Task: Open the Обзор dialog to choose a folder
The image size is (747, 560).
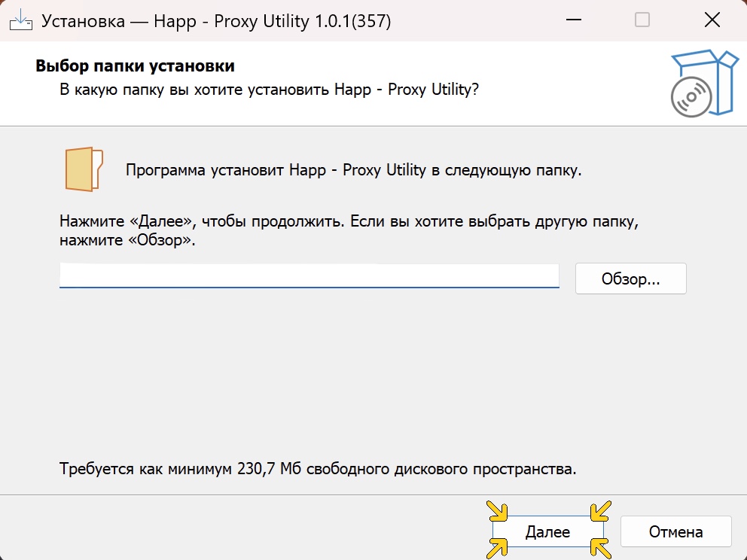Action: pyautogui.click(x=630, y=278)
